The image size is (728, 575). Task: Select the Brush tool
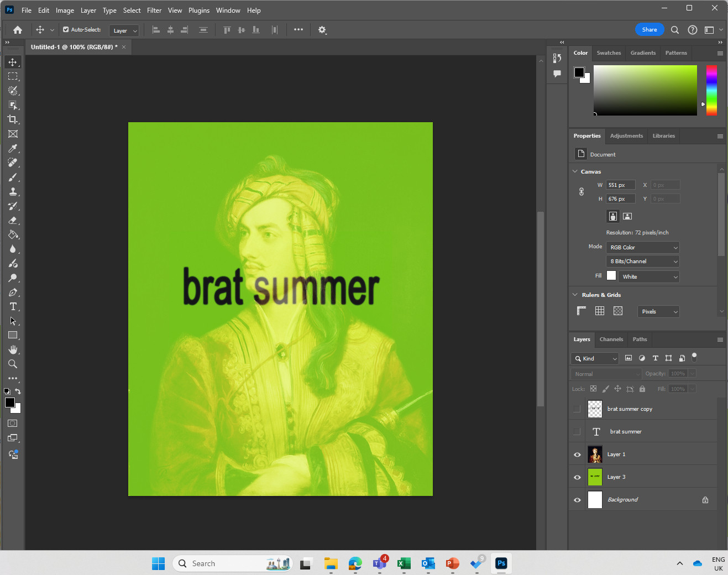coord(13,177)
